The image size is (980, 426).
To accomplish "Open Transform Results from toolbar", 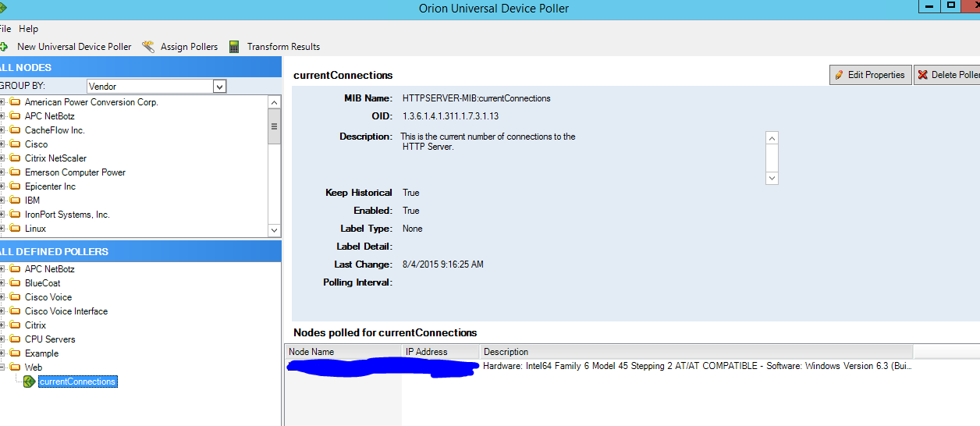I will click(283, 47).
